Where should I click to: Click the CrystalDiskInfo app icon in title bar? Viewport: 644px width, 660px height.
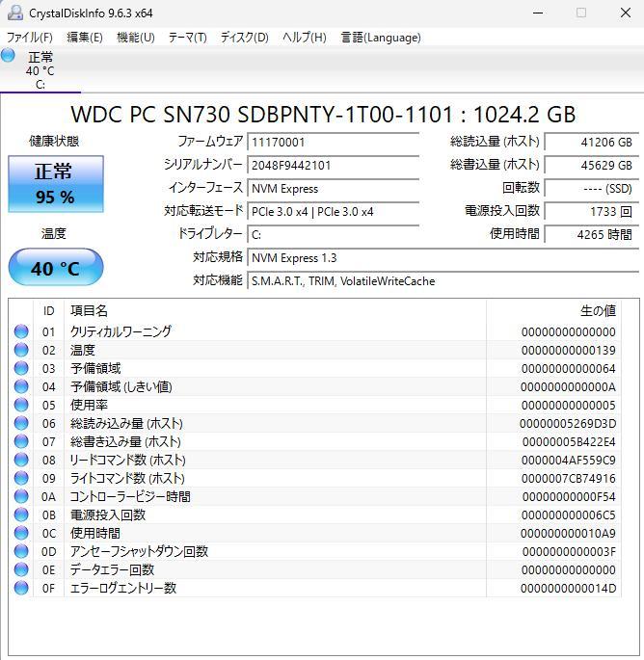click(15, 13)
